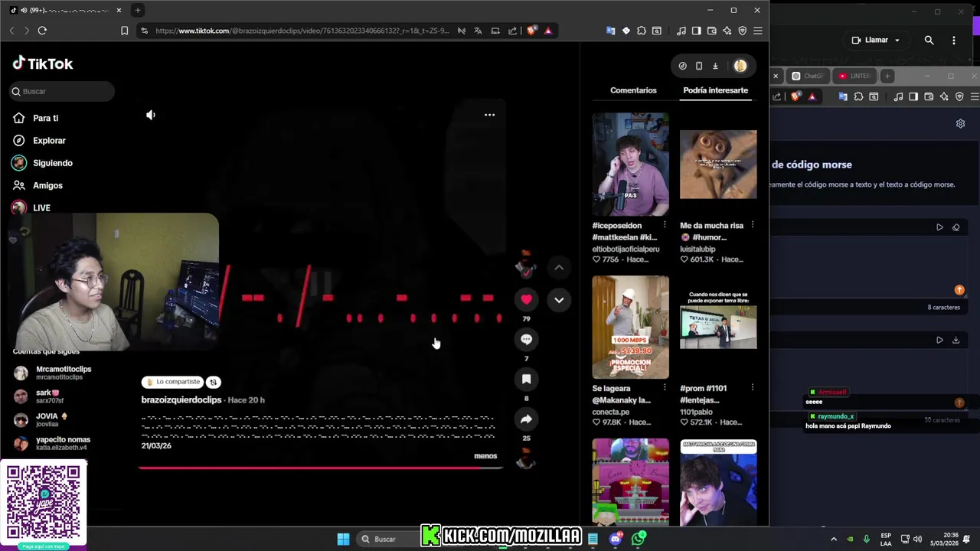The image size is (980, 551).
Task: Open ChatGPT tab in background browser
Action: coord(808,76)
